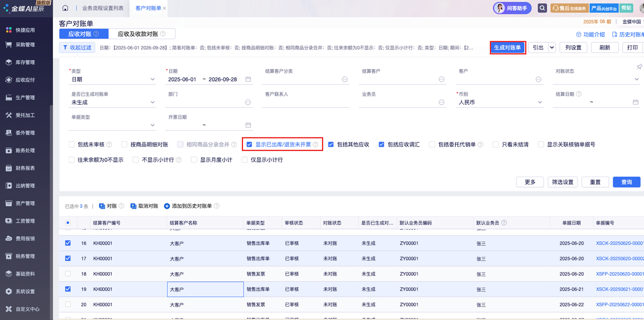Enable 显示月度小计 checkbox
Image resolution: width=644 pixels, height=320 pixels.
click(194, 160)
